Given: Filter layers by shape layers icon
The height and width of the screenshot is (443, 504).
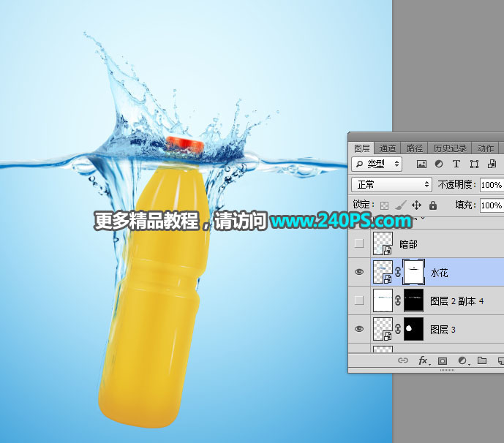Looking at the screenshot, I should point(474,164).
